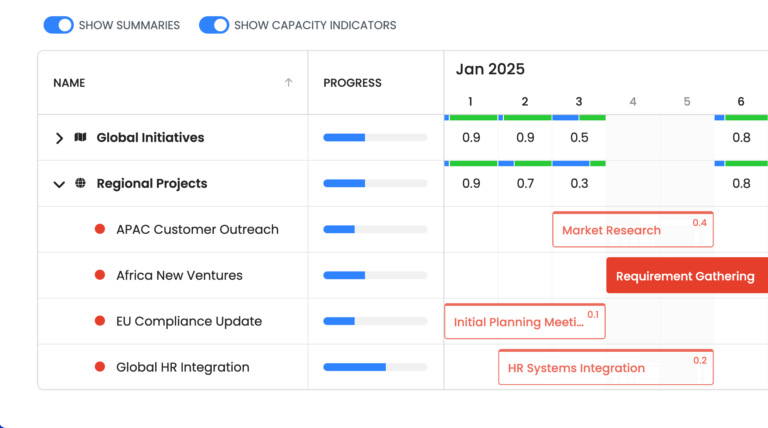Toggle the Show Capacity Indicators switch
The image size is (768, 428).
click(214, 25)
